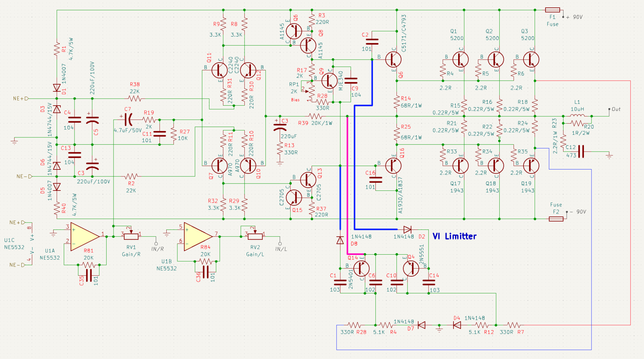This screenshot has height=359, width=644.
Task: Select the Q8 A1145 transistor symbol
Action: 308,45
